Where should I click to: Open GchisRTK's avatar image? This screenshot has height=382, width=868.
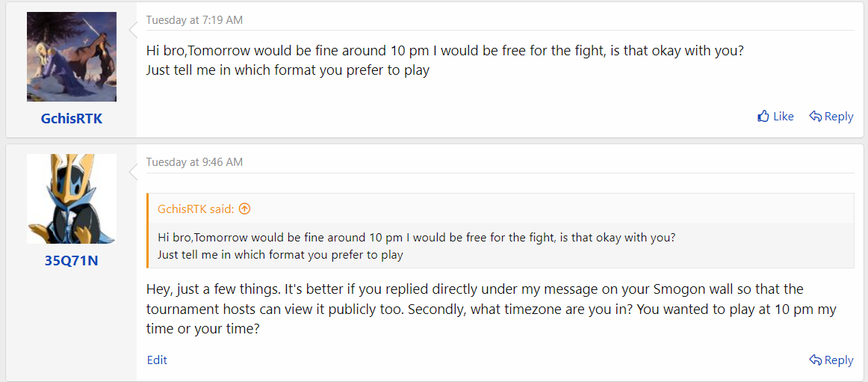pyautogui.click(x=72, y=57)
